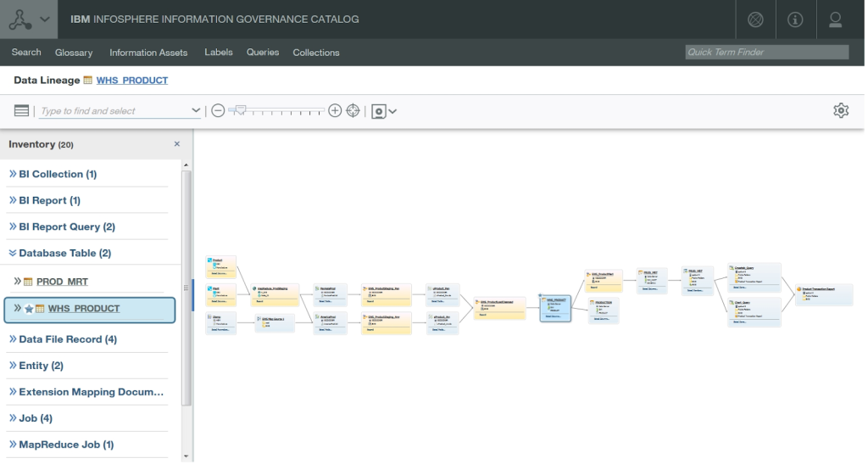Open the Information Assets menu
Image resolution: width=868 pixels, height=464 pixels.
[148, 53]
